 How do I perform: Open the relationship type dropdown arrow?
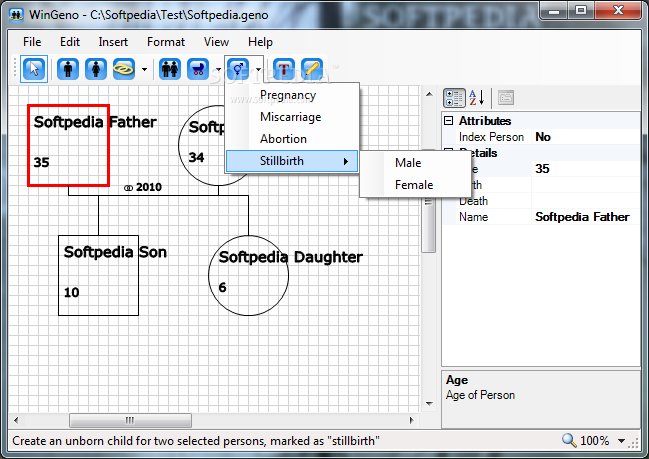click(x=144, y=69)
